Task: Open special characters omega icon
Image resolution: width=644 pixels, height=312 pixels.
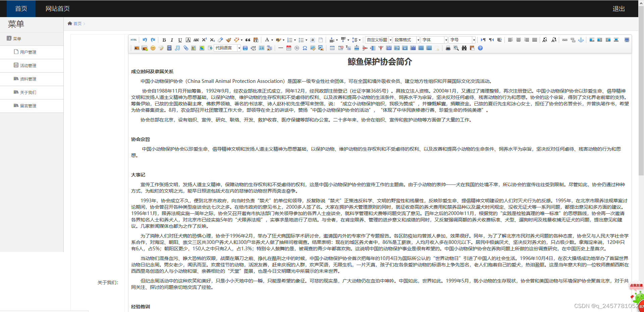Action: pyautogui.click(x=305, y=48)
